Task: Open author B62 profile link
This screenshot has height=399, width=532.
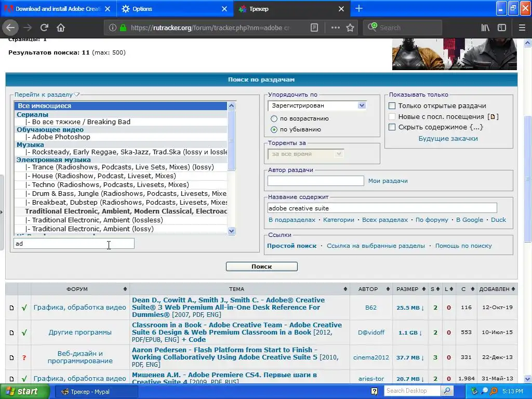Action: click(370, 308)
